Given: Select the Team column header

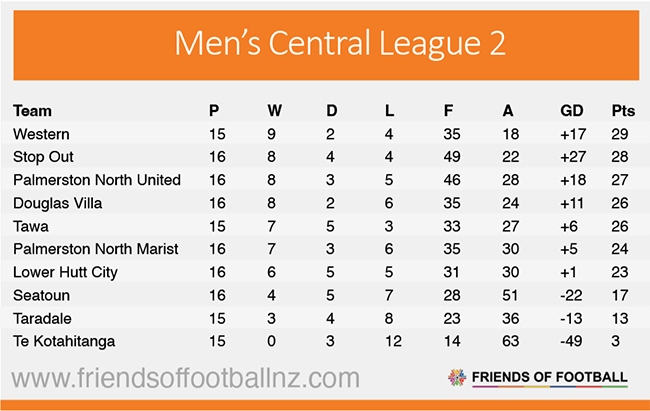Looking at the screenshot, I should [x=32, y=111].
